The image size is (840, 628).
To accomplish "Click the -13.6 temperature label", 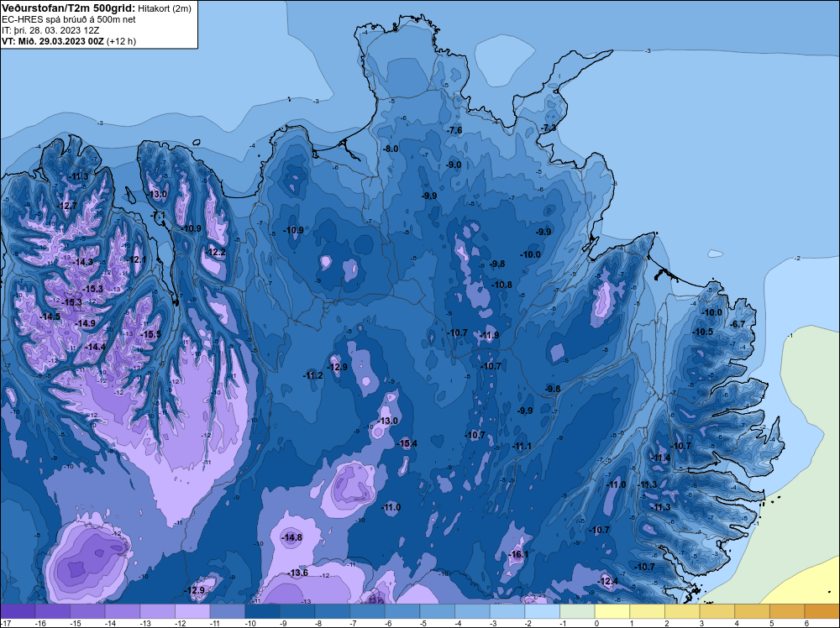I will pyautogui.click(x=298, y=573).
